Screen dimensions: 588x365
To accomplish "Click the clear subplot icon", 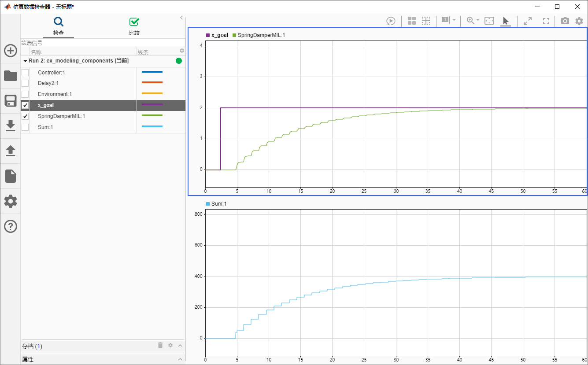I will pos(445,20).
